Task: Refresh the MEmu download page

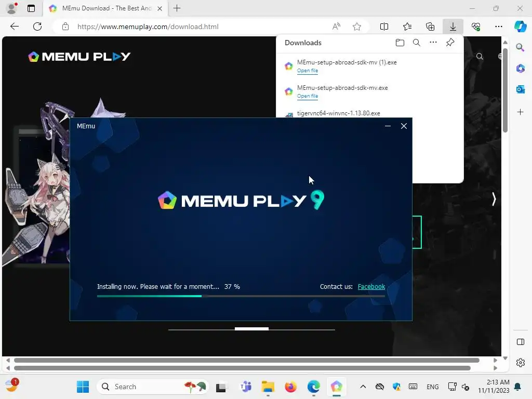Action: click(x=37, y=26)
